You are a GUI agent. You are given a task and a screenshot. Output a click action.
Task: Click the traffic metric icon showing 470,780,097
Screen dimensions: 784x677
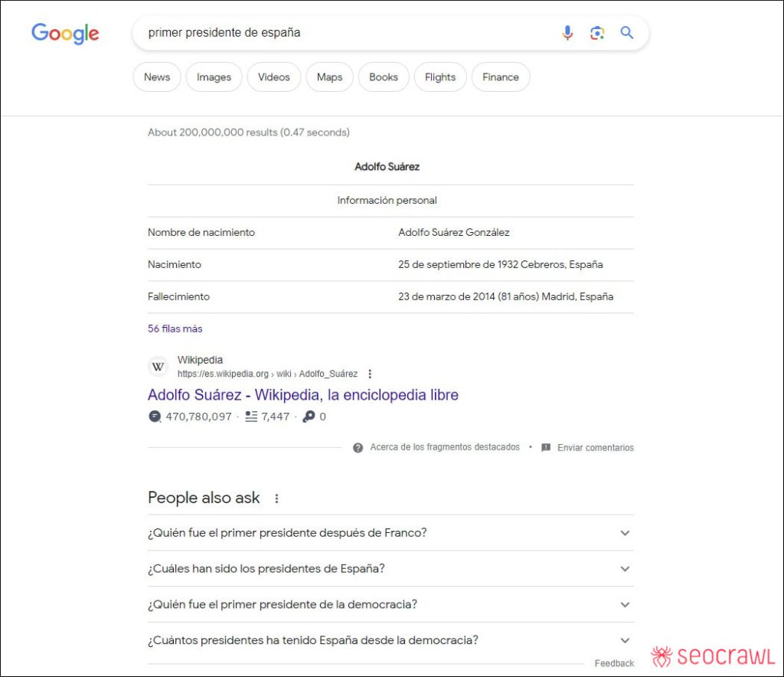tap(154, 417)
